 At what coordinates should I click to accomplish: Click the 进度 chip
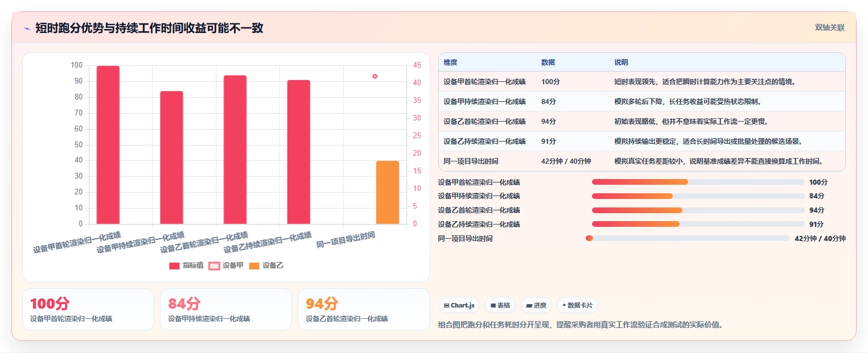[536, 305]
